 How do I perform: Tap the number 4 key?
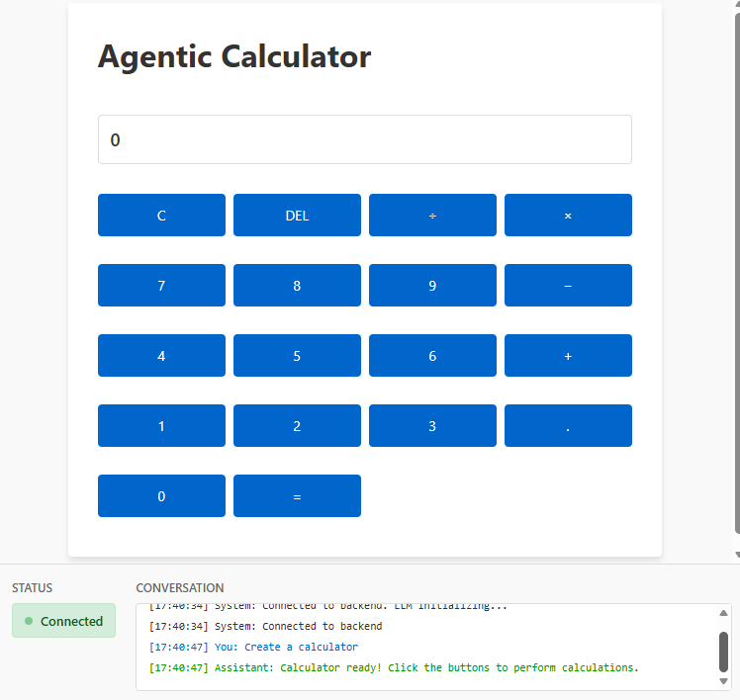click(x=161, y=356)
